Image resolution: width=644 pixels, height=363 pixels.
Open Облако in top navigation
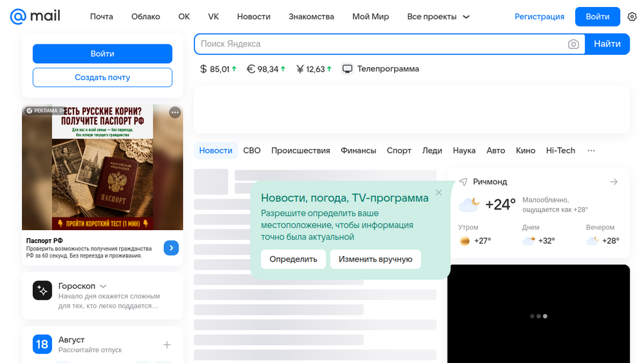pyautogui.click(x=146, y=17)
